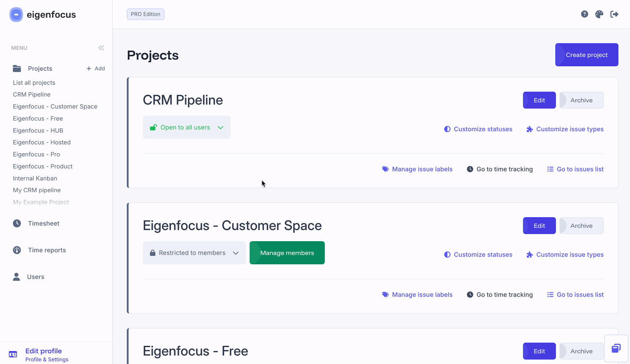Open the Open to all users dropdown
630x364 pixels.
click(x=220, y=127)
